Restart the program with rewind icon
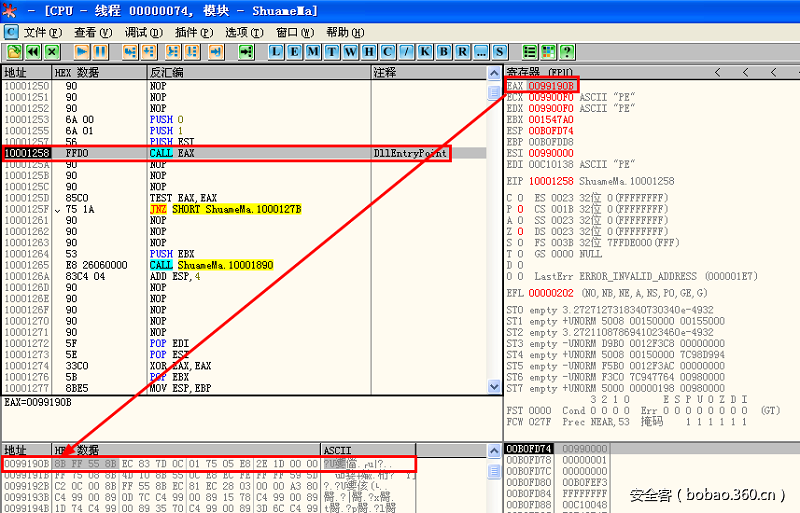 34,51
